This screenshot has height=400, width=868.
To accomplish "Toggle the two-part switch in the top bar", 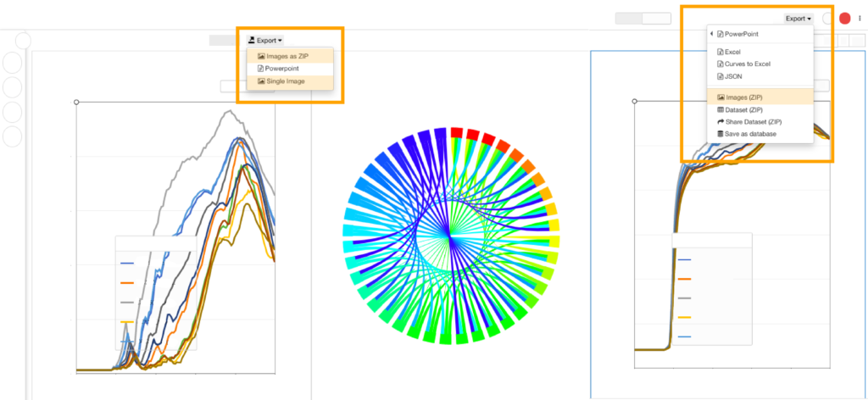I will [x=643, y=19].
